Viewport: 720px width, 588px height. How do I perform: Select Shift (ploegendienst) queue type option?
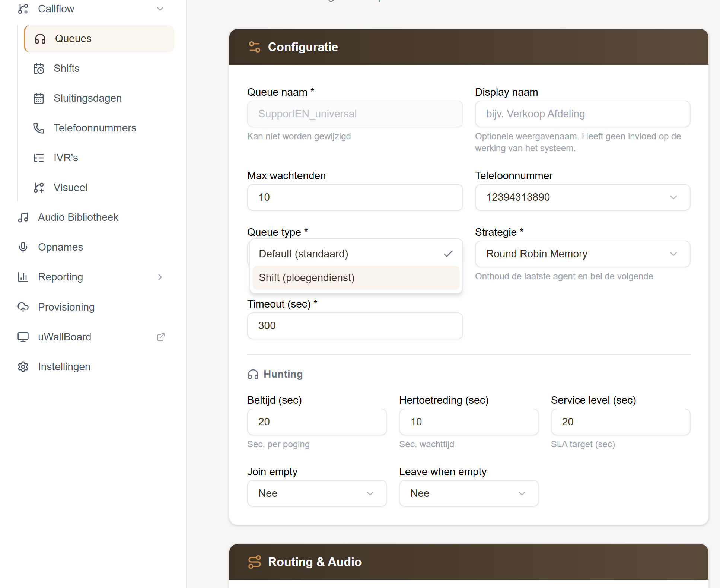356,278
